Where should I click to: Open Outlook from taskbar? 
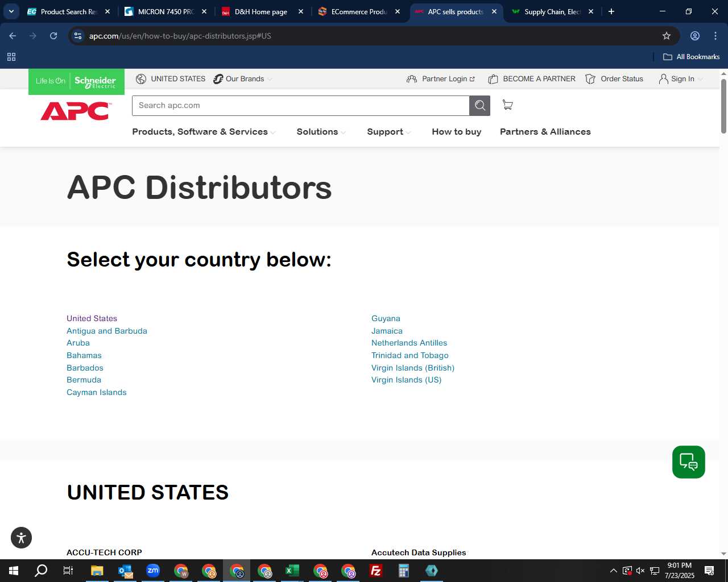[125, 571]
